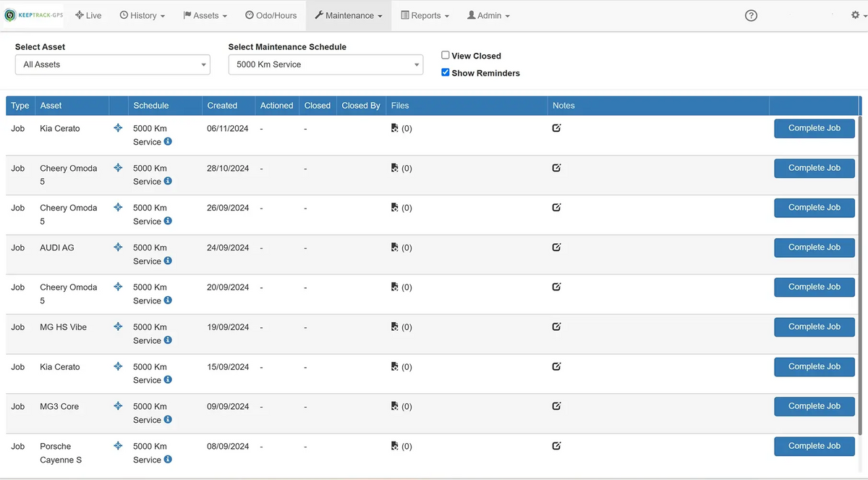Edit notes for Kia Cerato 06/11/2024 job
The image size is (868, 480).
coord(556,128)
